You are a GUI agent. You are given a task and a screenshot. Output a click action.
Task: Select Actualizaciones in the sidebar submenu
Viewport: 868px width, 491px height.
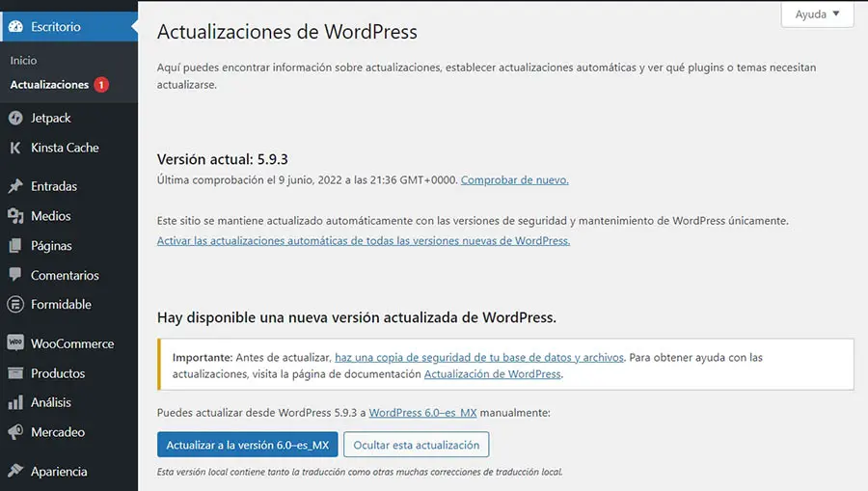pos(49,85)
